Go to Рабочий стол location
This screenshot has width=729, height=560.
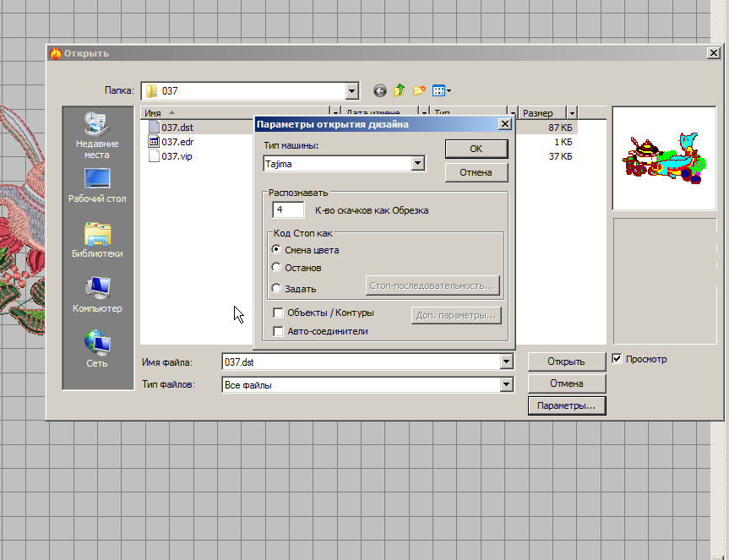97,186
